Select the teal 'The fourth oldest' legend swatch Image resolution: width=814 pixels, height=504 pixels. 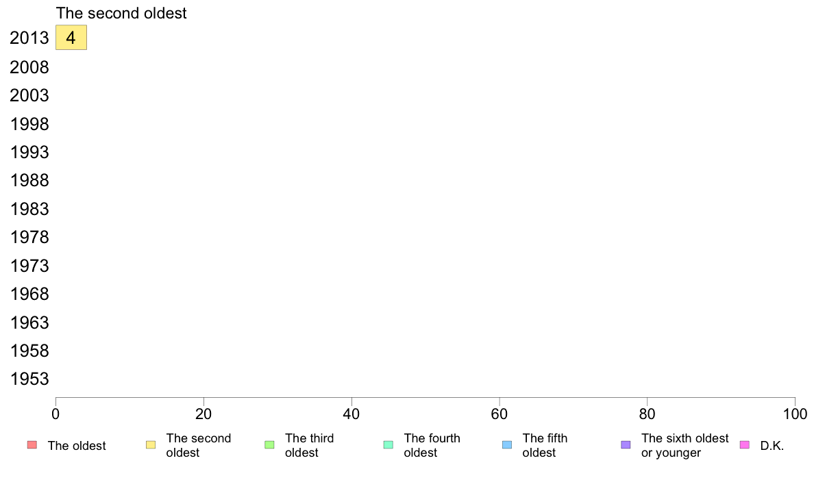click(388, 445)
